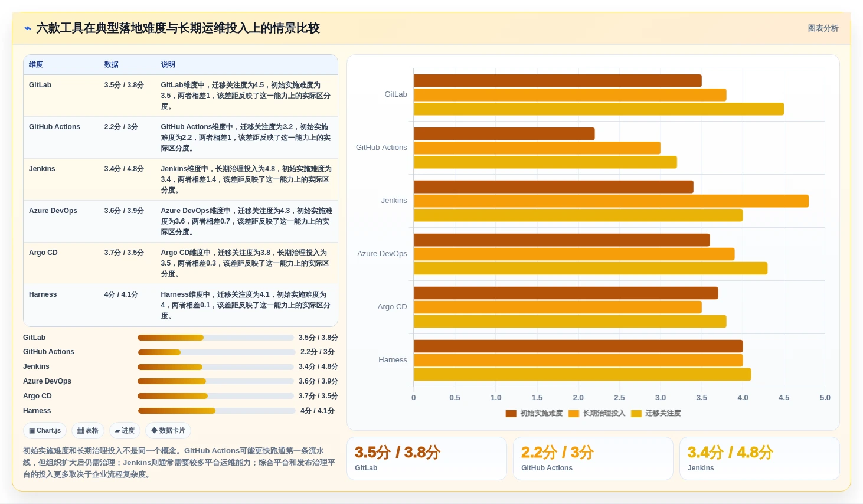
Task: Toggle 长期治理投入 legend swatch
Action: coord(574,414)
